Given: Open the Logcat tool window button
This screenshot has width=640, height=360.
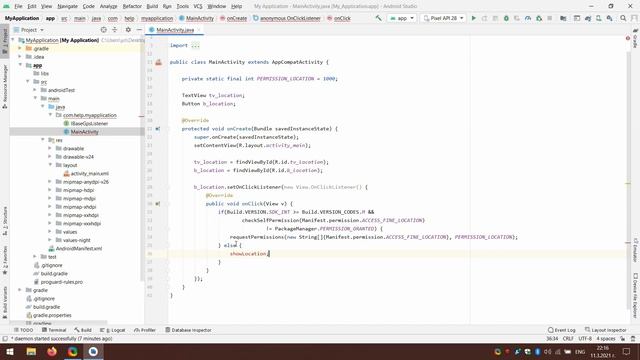Looking at the screenshot, I should pyautogui.click(x=113, y=330).
